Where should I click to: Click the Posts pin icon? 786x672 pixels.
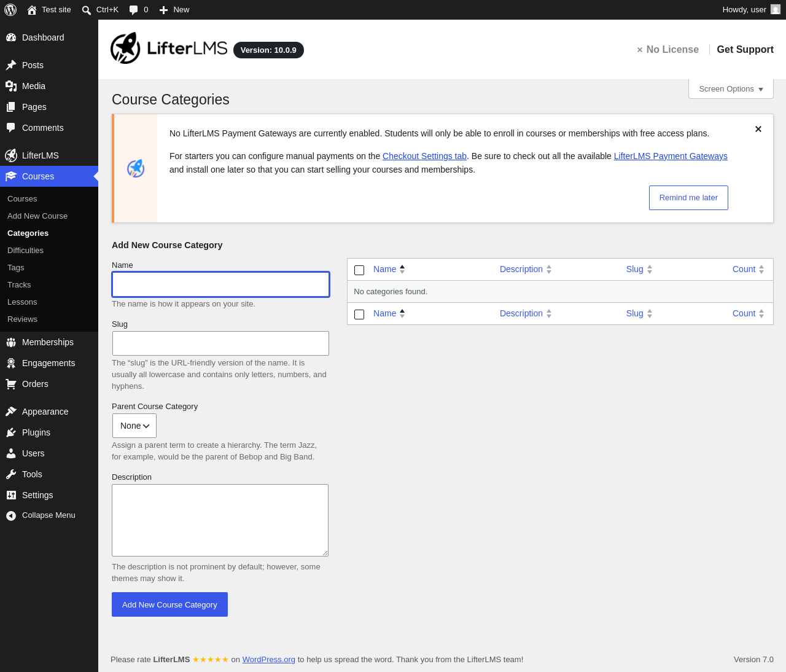coord(11,65)
